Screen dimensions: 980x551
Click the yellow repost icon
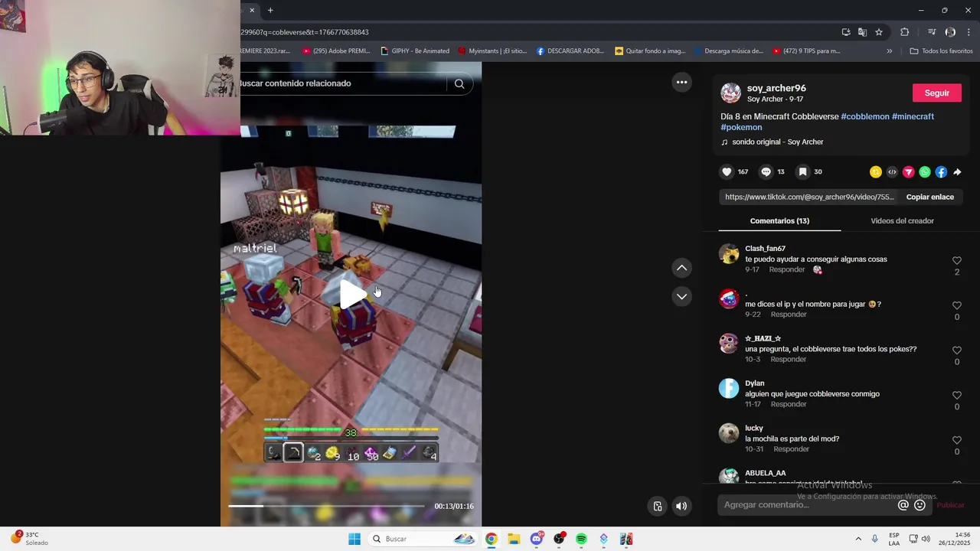point(876,172)
